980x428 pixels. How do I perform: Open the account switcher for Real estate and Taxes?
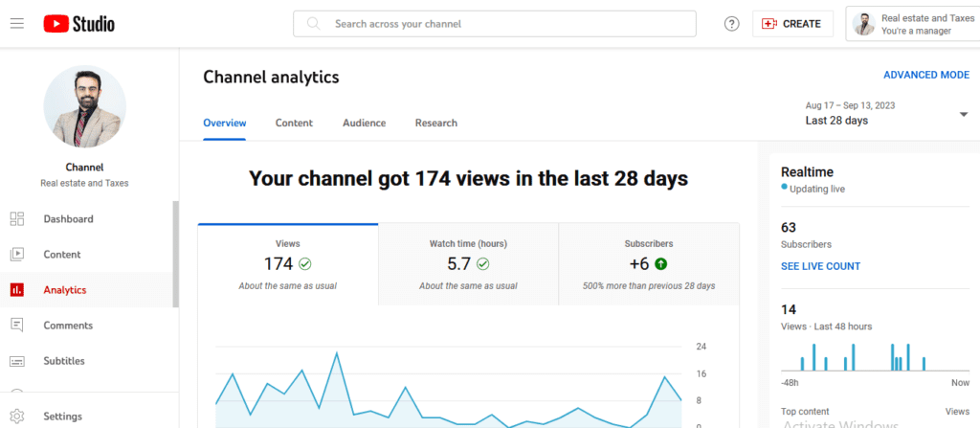[910, 24]
